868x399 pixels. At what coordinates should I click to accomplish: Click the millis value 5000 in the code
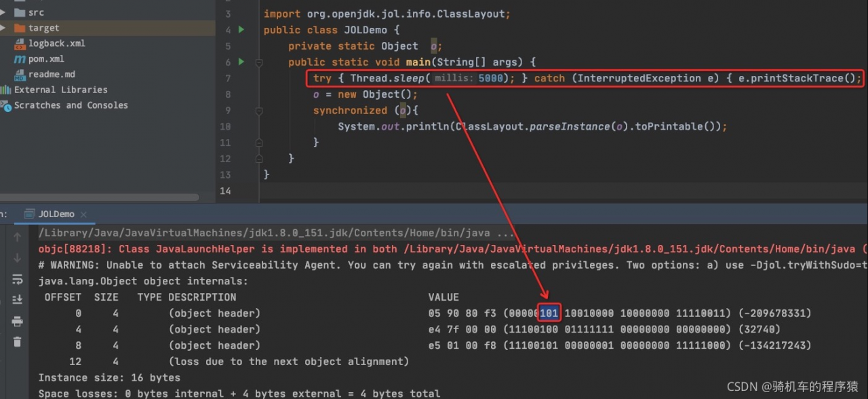(491, 78)
